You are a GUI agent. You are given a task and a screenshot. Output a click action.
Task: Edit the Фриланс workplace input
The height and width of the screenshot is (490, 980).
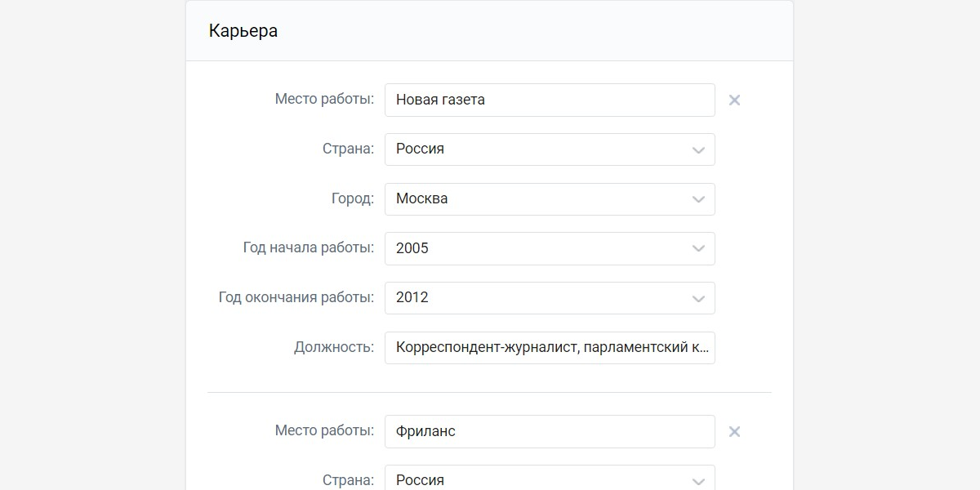coord(549,431)
